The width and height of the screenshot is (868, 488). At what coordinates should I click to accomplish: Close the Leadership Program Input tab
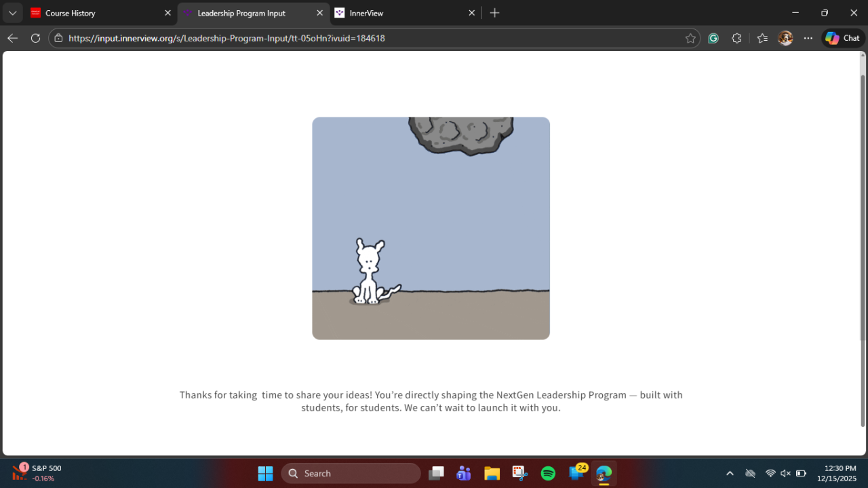tap(319, 13)
